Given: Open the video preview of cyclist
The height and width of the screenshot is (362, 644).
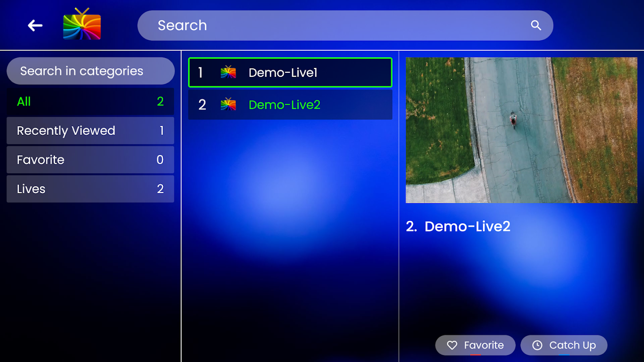Looking at the screenshot, I should pyautogui.click(x=521, y=130).
